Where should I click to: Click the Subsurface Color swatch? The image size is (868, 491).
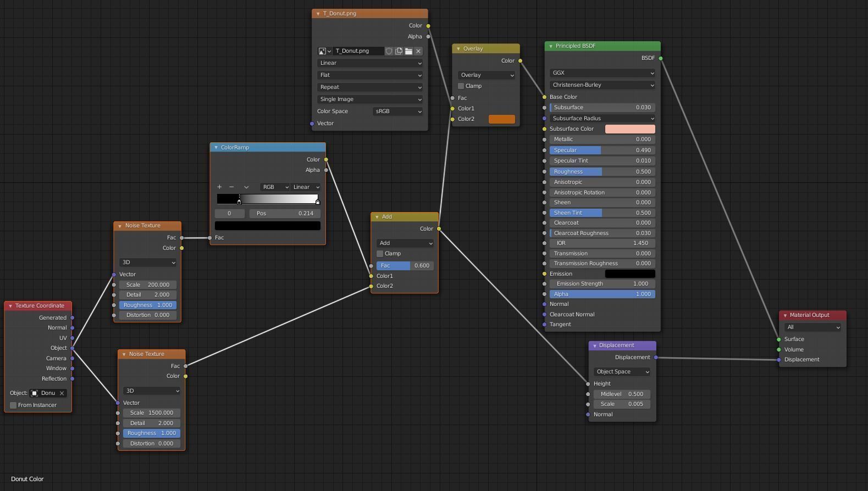point(630,129)
